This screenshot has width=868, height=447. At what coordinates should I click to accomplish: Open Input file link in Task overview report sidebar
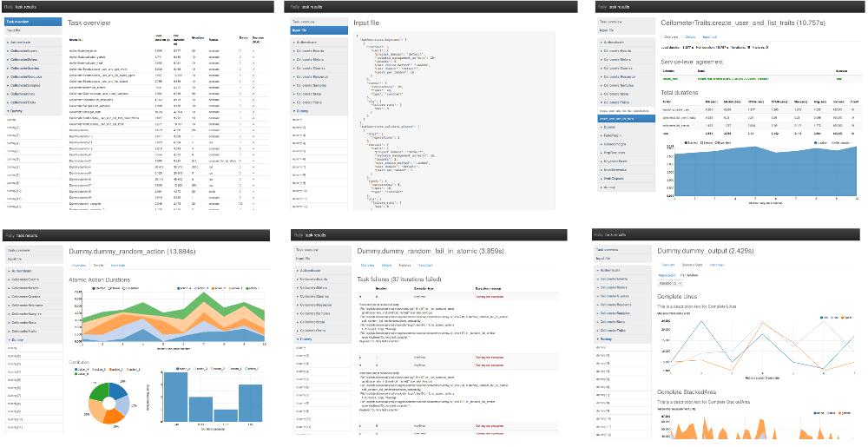click(x=15, y=30)
